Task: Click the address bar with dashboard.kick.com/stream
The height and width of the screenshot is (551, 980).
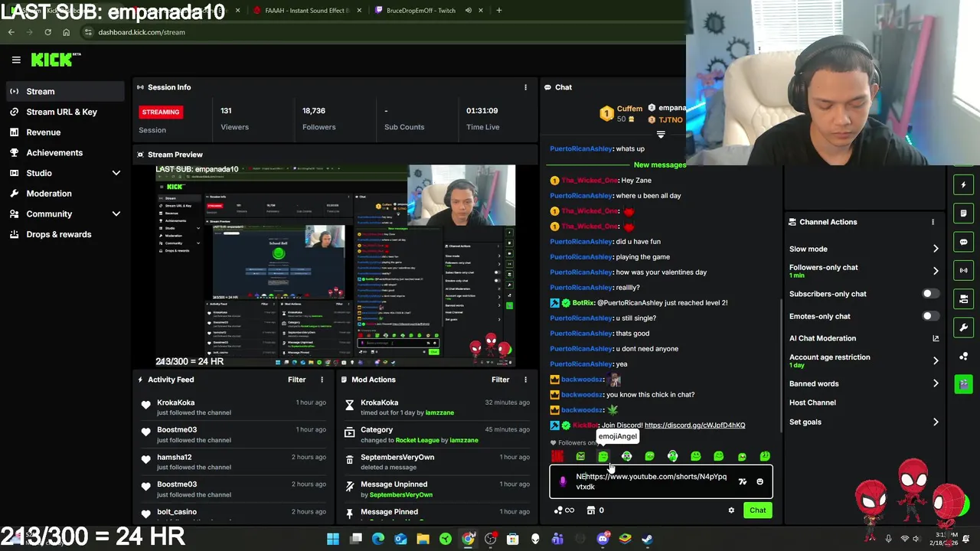Action: tap(383, 32)
